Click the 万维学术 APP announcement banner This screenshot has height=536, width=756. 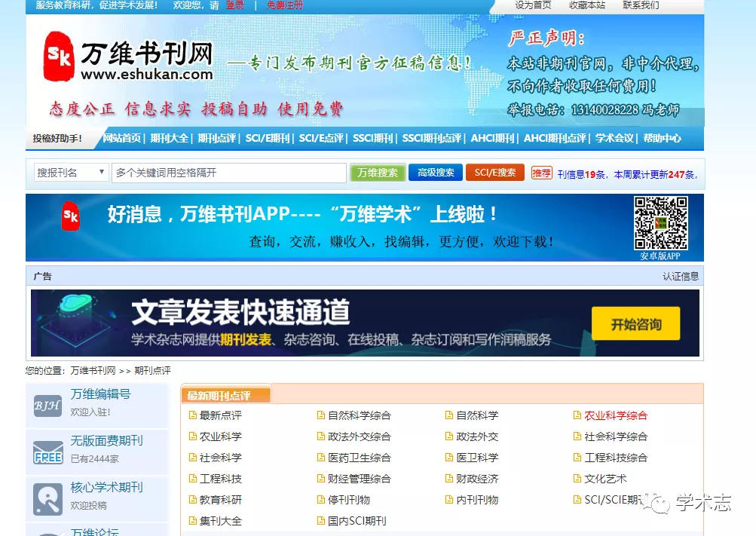[x=365, y=228]
